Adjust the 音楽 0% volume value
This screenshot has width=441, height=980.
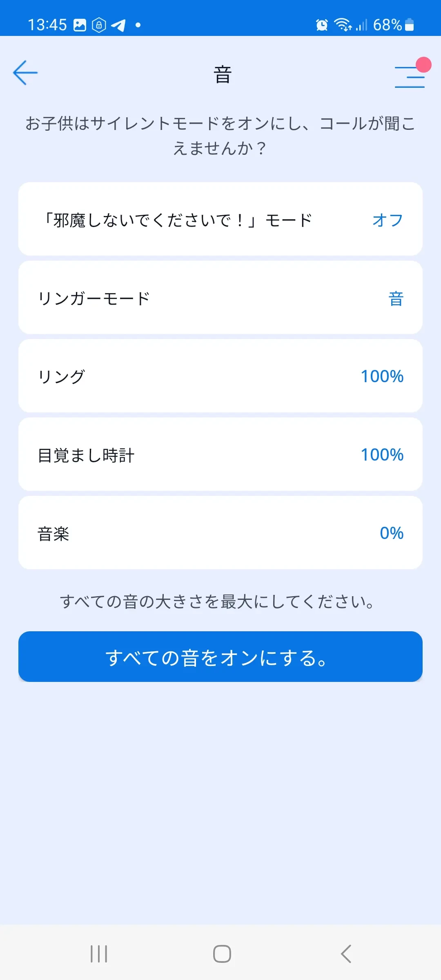coord(391,533)
